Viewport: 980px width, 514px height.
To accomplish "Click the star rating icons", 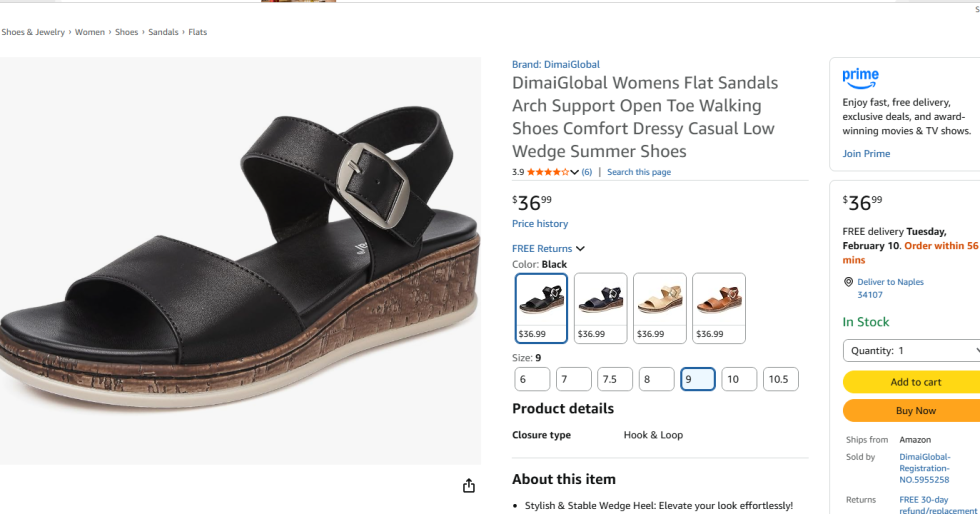I will click(547, 172).
